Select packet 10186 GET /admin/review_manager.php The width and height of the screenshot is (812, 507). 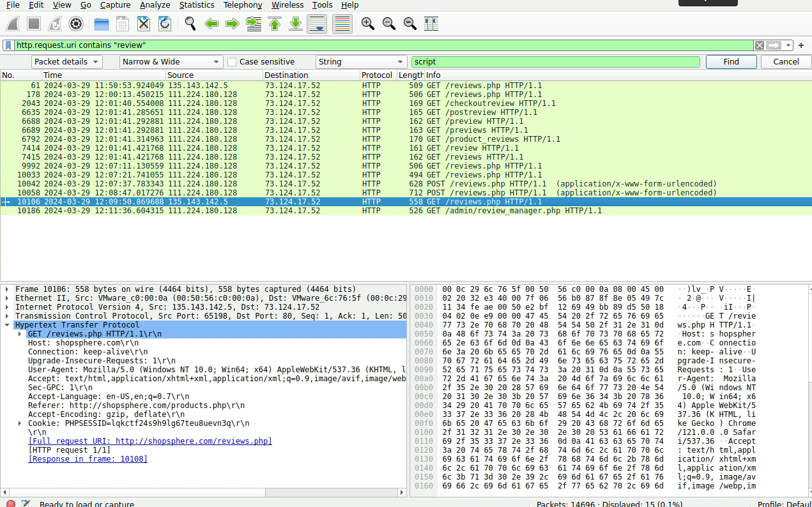click(x=406, y=211)
